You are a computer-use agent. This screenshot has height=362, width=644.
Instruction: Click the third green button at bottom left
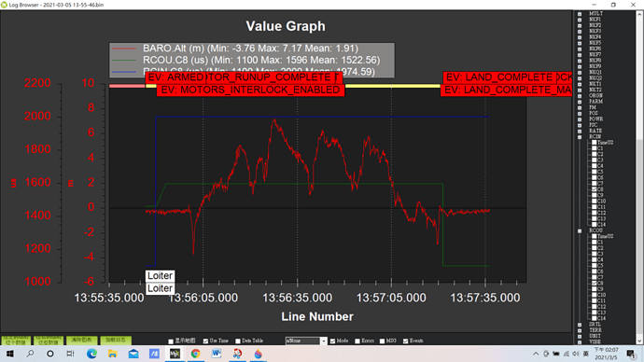point(82,341)
